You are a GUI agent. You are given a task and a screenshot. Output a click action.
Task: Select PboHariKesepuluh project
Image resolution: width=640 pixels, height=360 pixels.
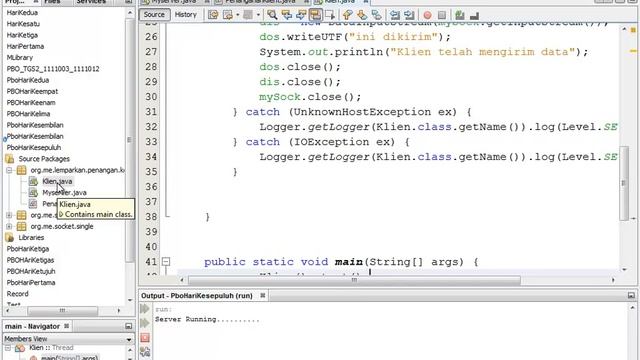click(x=34, y=148)
